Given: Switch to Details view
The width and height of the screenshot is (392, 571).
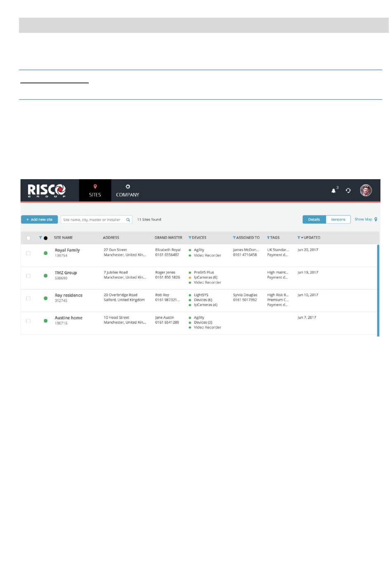Looking at the screenshot, I should pyautogui.click(x=314, y=220).
